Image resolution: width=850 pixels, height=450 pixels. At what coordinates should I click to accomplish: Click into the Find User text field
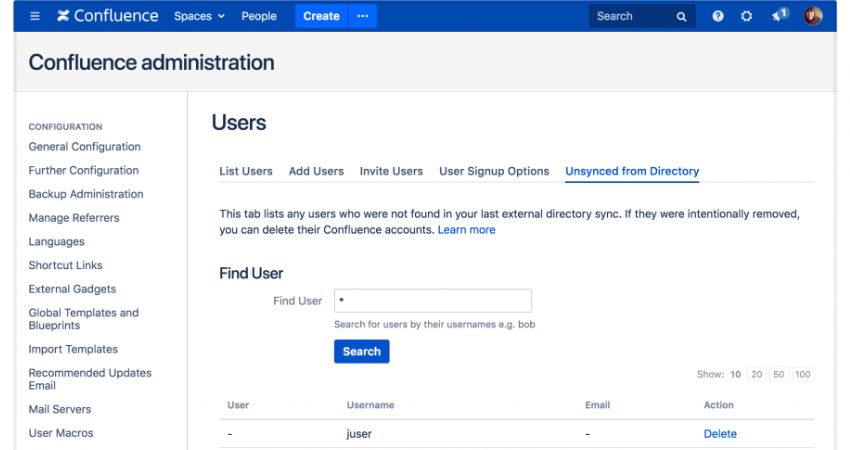(x=433, y=301)
